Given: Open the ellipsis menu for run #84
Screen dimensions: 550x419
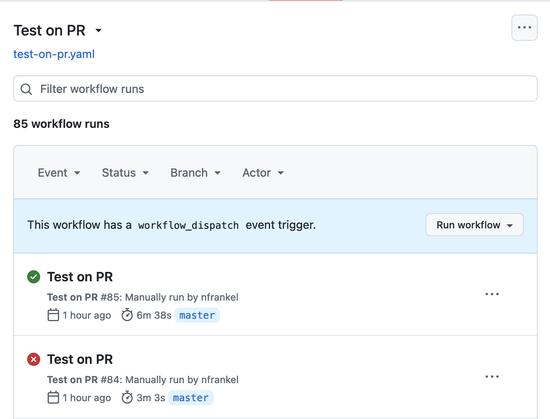Looking at the screenshot, I should [492, 377].
